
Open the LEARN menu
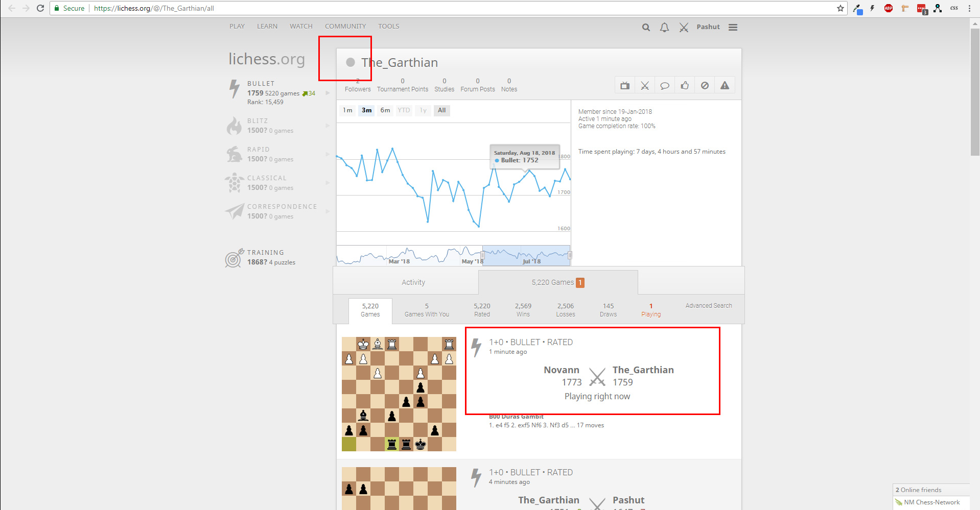[267, 27]
